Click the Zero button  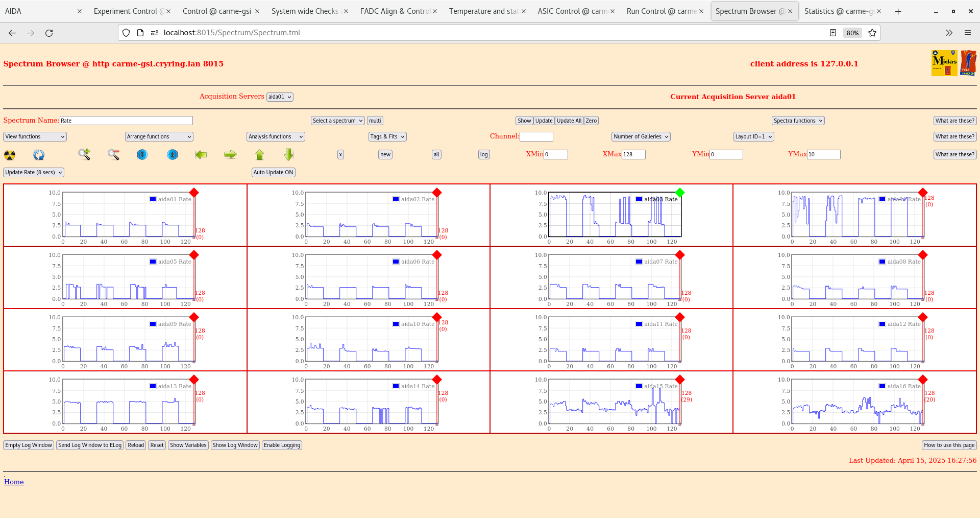(591, 121)
